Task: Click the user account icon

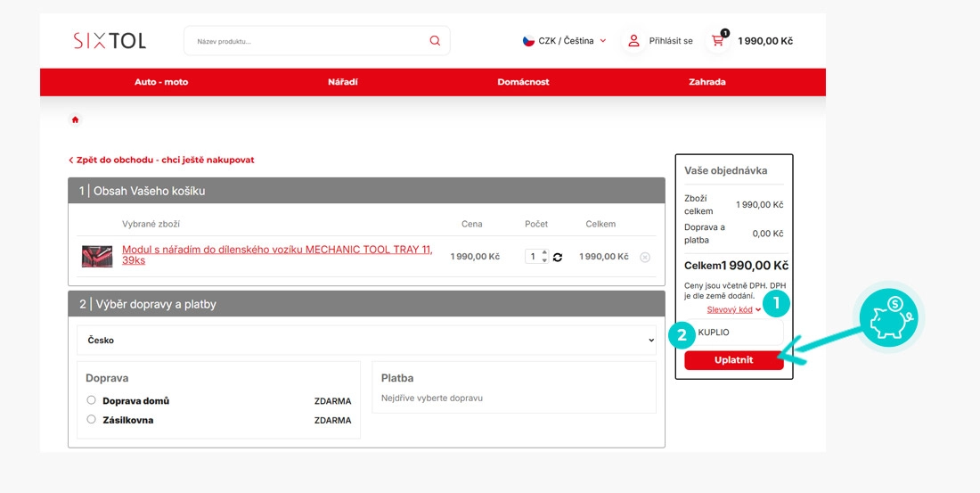Action: click(633, 41)
